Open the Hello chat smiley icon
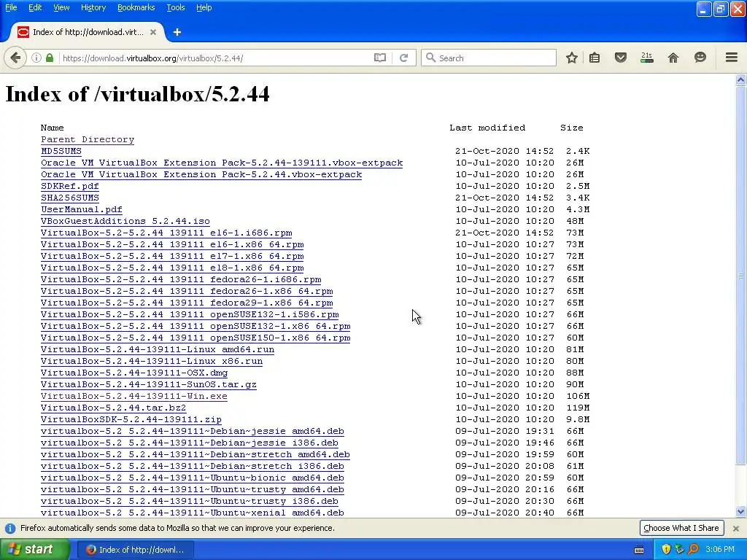This screenshot has width=747, height=560. 700,58
